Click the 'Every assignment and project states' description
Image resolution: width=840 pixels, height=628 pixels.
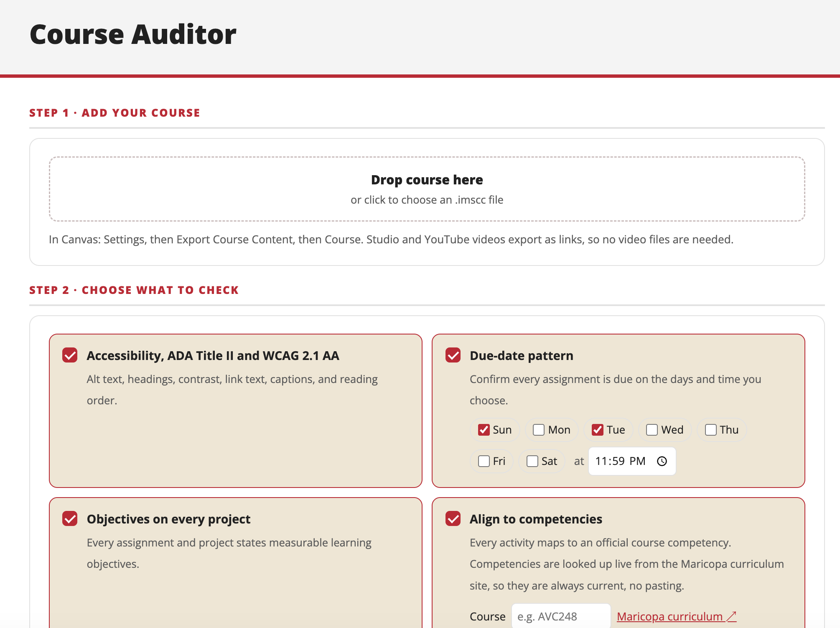(229, 553)
